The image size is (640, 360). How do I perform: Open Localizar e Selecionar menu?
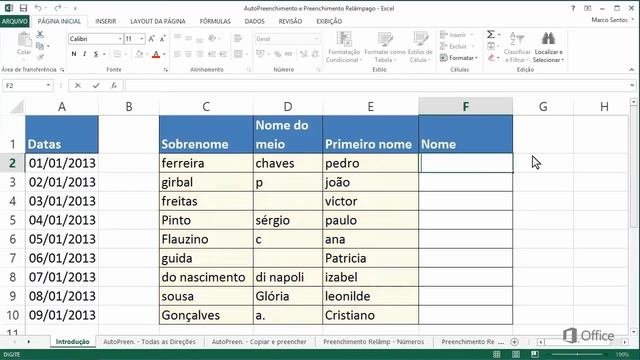tap(548, 56)
